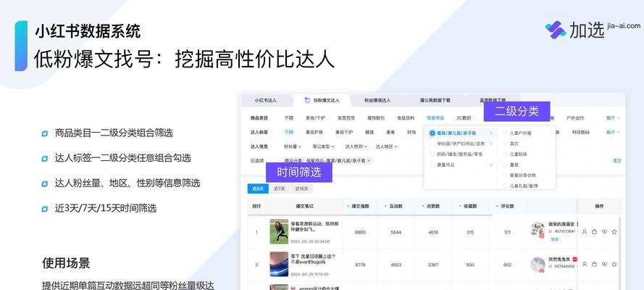Image resolution: width=644 pixels, height=290 pixels.
Task: Select 食品饮料 product category
Action: coord(406,118)
